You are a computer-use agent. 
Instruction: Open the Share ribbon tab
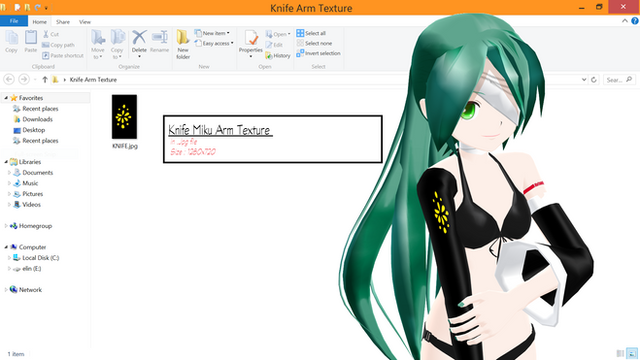(63, 22)
